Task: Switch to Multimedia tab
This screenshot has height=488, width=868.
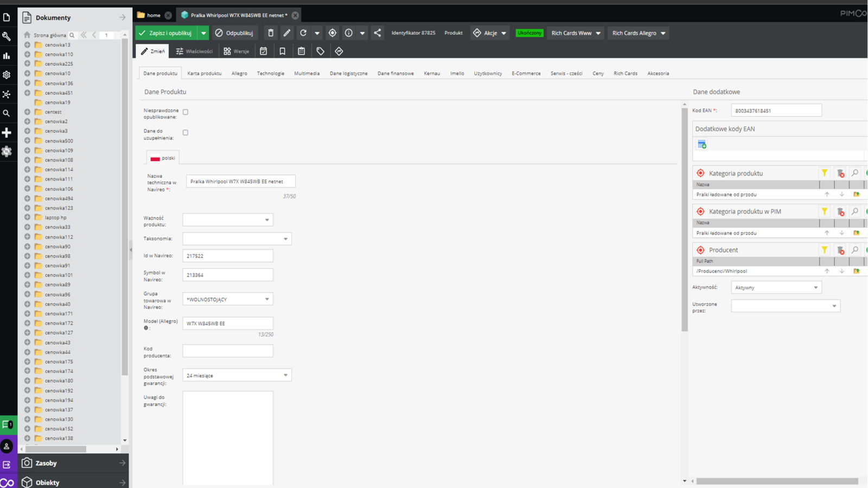Action: pyautogui.click(x=307, y=73)
